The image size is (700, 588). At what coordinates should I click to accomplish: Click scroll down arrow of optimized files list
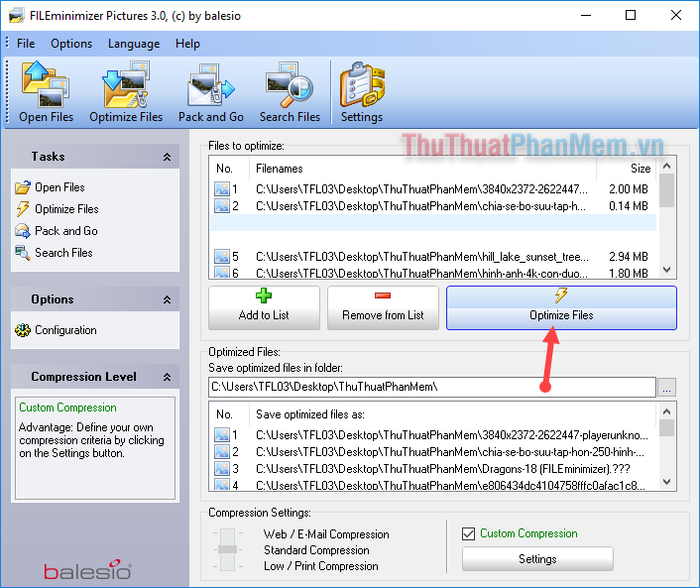click(667, 482)
